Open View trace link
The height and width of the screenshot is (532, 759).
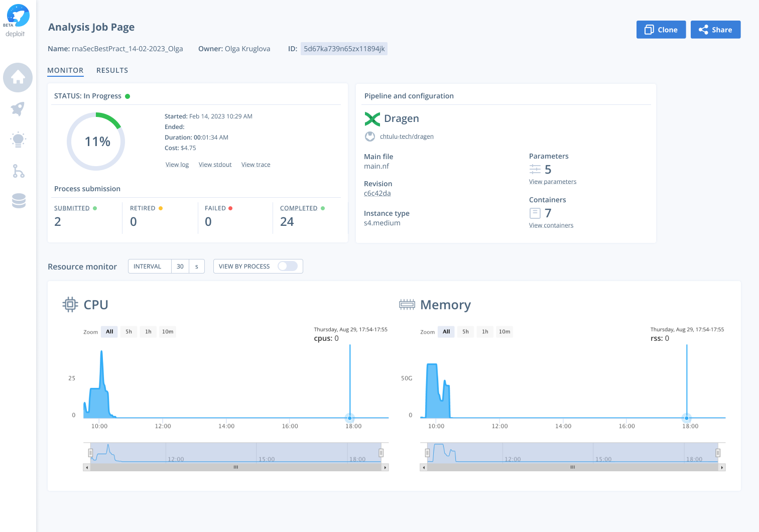pyautogui.click(x=256, y=165)
